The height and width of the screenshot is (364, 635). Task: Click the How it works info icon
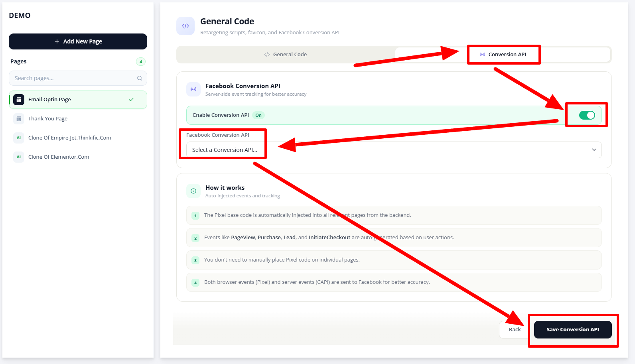(x=193, y=191)
